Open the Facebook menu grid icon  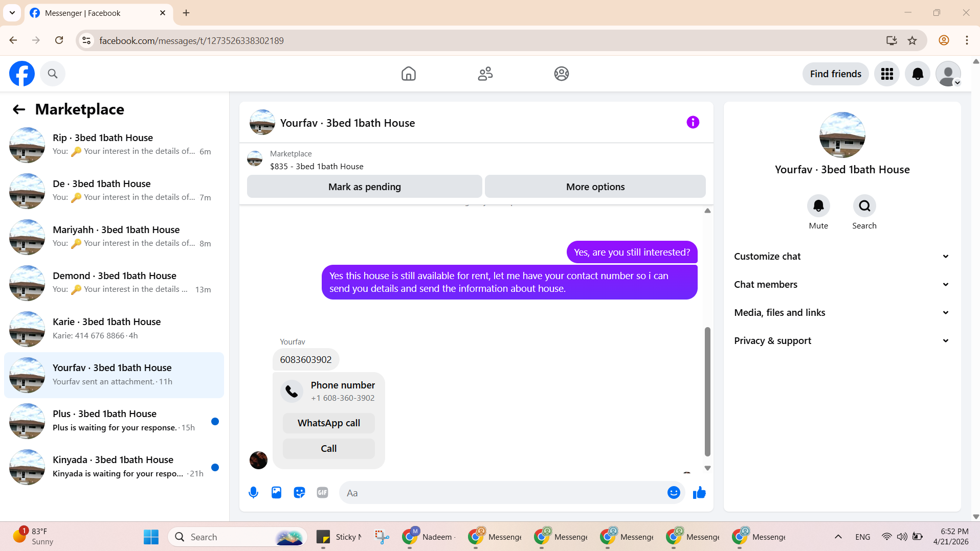887,74
